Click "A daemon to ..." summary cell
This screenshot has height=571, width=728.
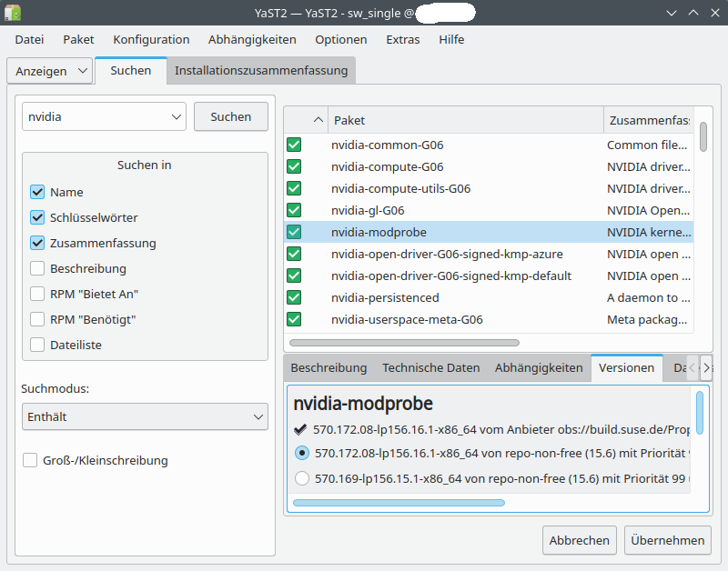pos(648,298)
